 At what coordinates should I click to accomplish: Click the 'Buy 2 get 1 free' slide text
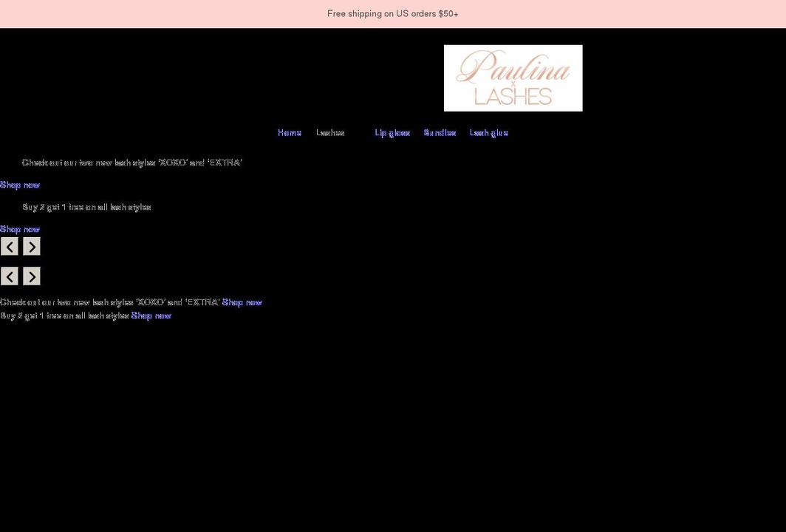[86, 207]
